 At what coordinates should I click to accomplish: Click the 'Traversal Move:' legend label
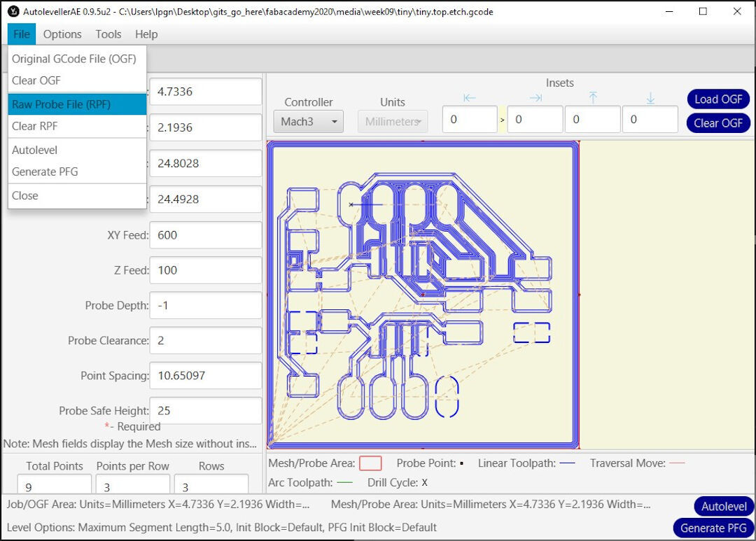pyautogui.click(x=628, y=463)
